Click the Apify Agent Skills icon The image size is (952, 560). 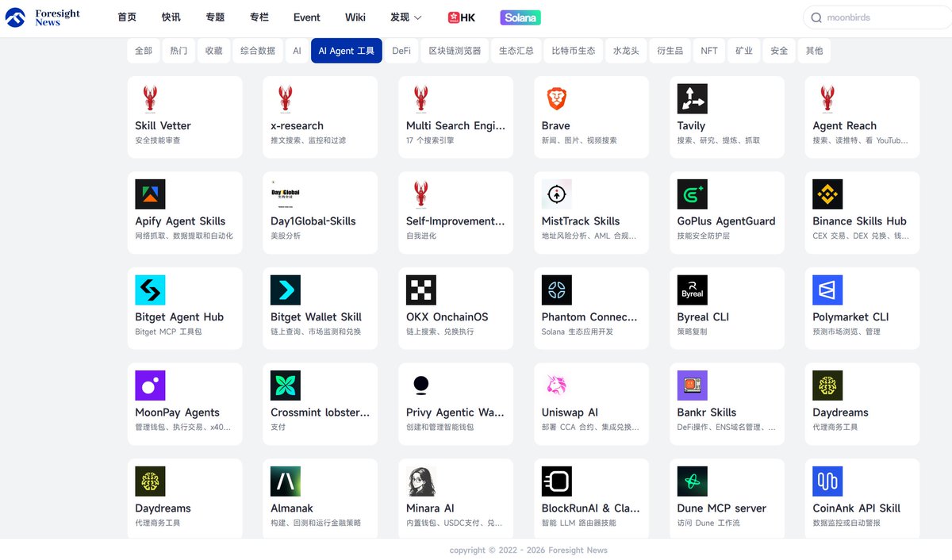coord(150,194)
